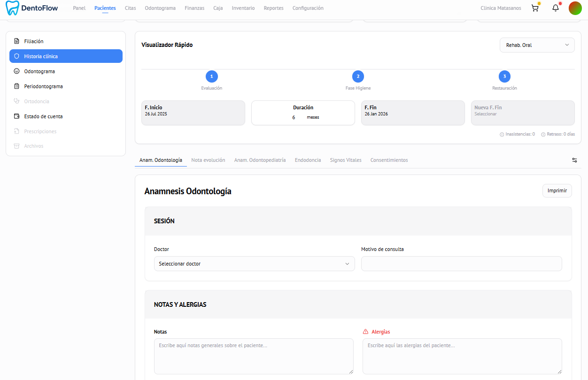This screenshot has height=380, width=588.
Task: Click the user avatar circle
Action: point(575,8)
